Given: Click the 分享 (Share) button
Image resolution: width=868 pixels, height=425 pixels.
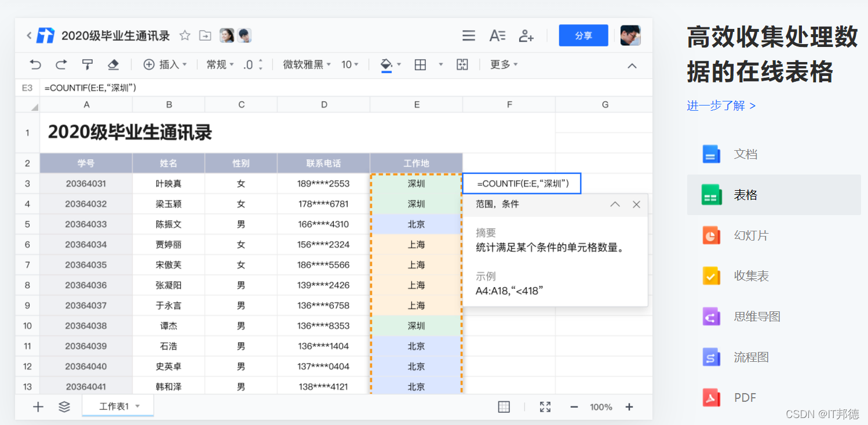Looking at the screenshot, I should tap(583, 35).
